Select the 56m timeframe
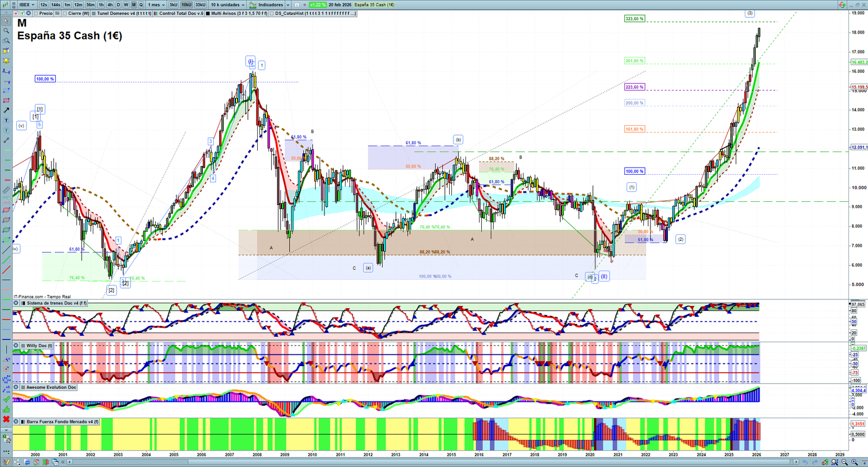The image size is (868, 467). click(91, 5)
